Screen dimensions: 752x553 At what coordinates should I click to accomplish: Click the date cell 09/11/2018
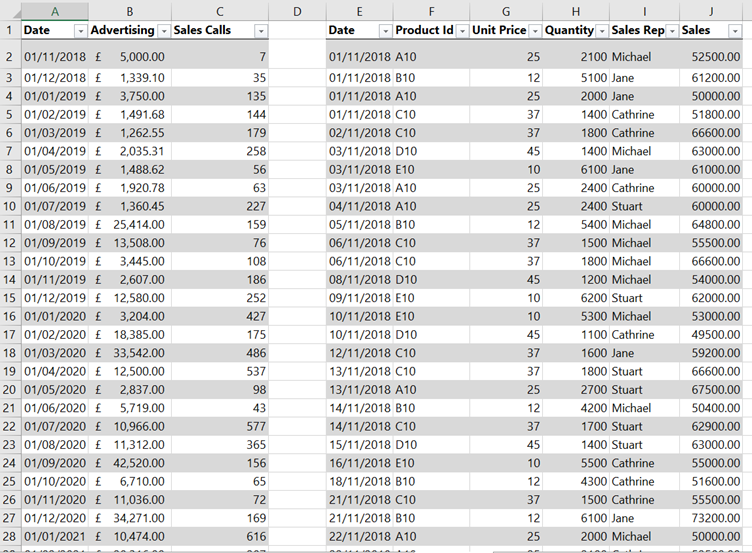358,298
